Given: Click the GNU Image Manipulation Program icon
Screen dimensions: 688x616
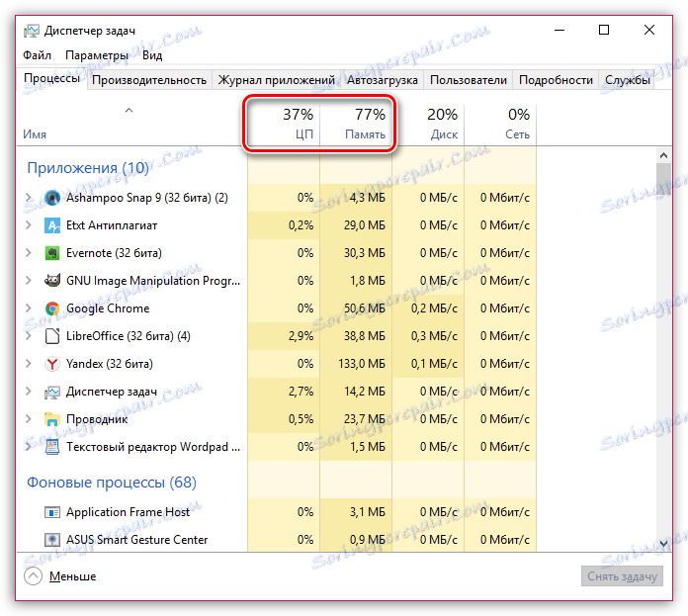Looking at the screenshot, I should pos(52,281).
